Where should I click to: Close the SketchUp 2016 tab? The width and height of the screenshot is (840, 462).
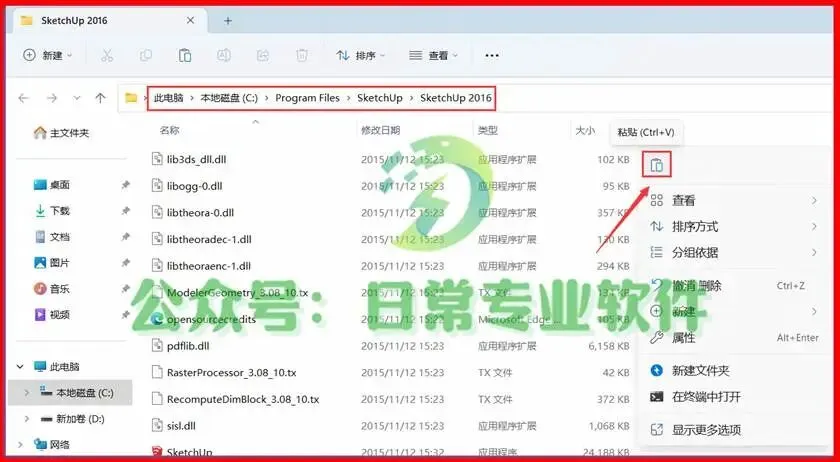point(190,21)
